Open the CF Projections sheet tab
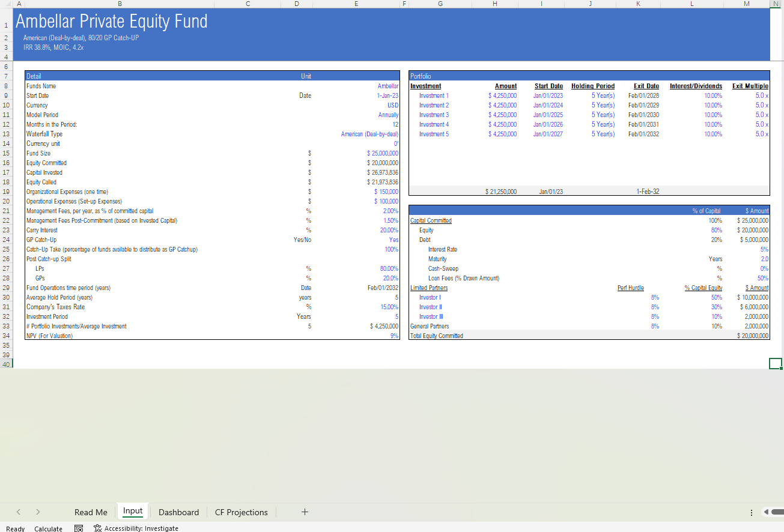This screenshot has height=532, width=784. point(241,512)
